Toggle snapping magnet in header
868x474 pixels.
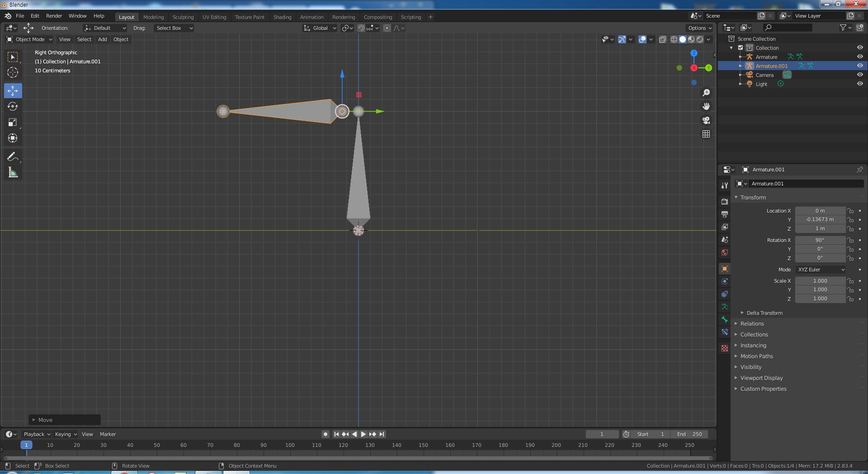click(x=361, y=28)
